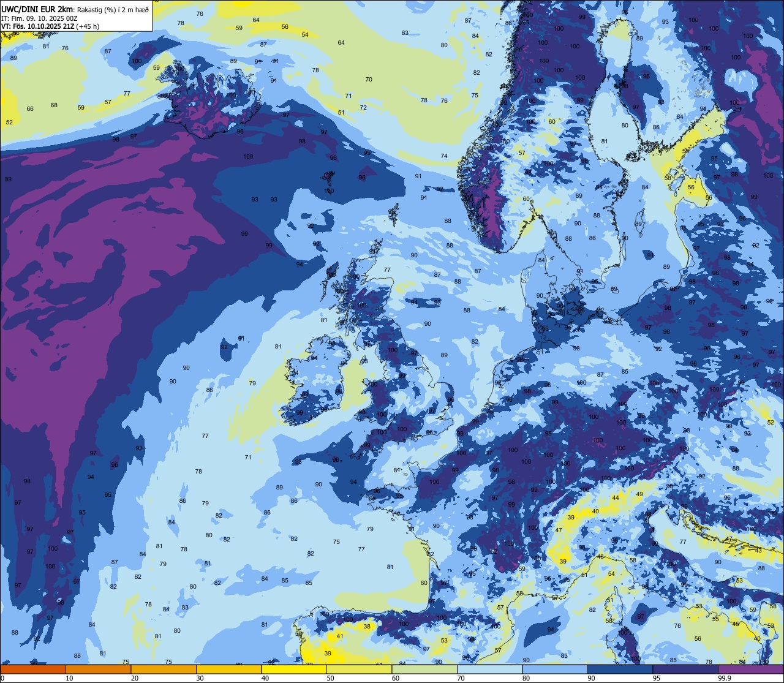Screen dimensions: 784x683
Task: Click the pale yellow 50–60 legend segment
Action: click(x=359, y=669)
